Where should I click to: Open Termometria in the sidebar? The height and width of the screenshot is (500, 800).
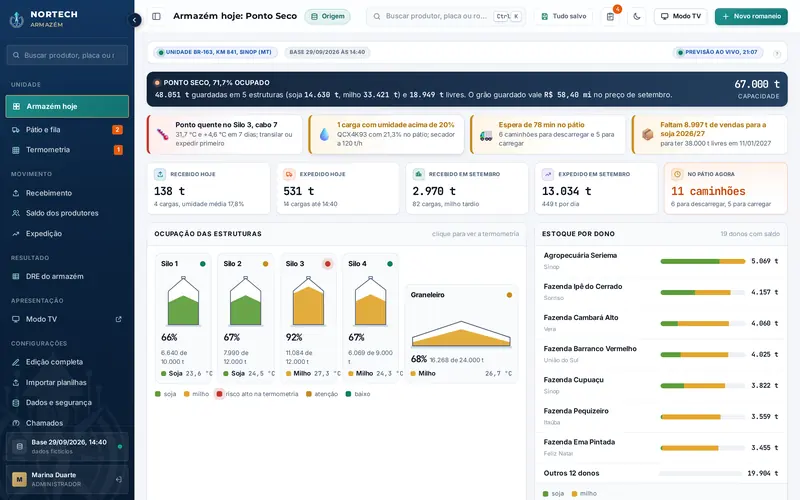click(67, 150)
